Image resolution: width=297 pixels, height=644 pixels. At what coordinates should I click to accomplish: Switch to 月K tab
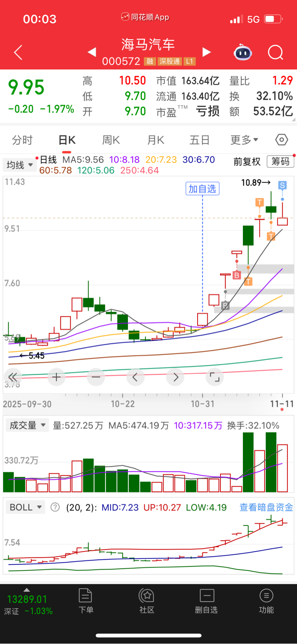pyautogui.click(x=156, y=140)
